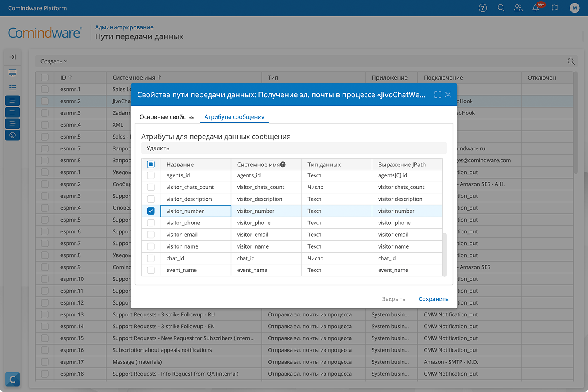Open the user avatar M menu
The height and width of the screenshot is (392, 588).
tap(575, 8)
